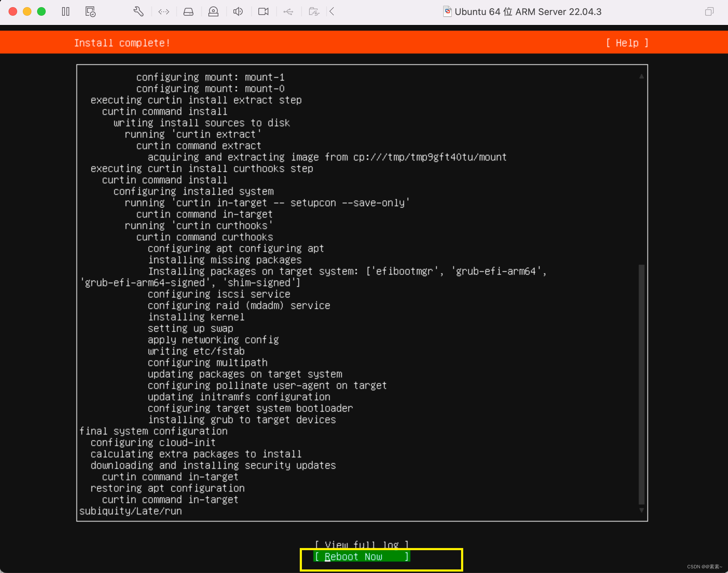Click the 'Ubuntu 64 位 ARM Server 22.04.3' window title
Screen dimensions: 728x573
click(528, 12)
